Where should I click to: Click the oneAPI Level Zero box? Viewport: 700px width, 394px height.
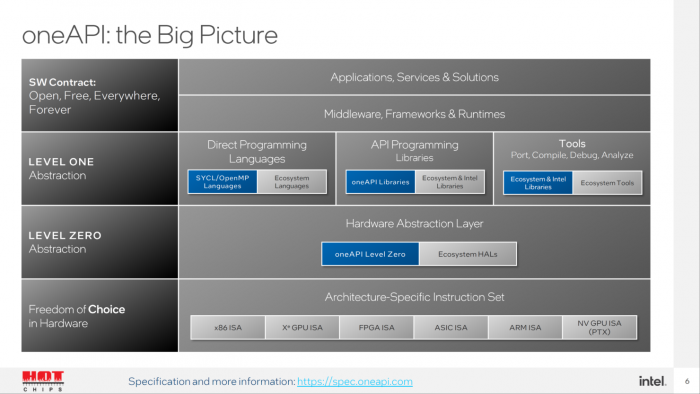pos(370,254)
